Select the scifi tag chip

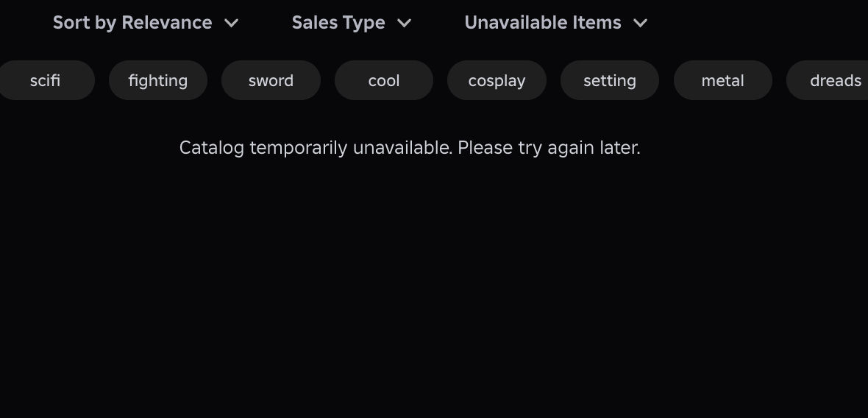(x=45, y=80)
